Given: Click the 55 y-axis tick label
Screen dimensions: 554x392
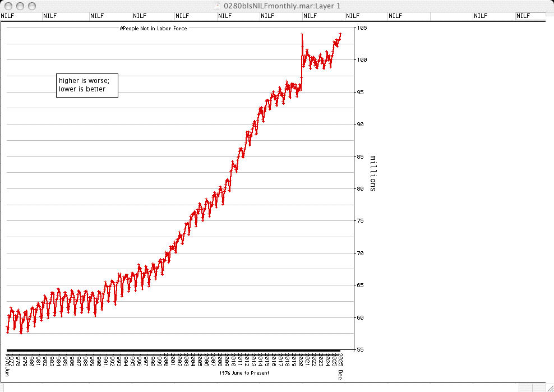Looking at the screenshot, I should pos(361,349).
